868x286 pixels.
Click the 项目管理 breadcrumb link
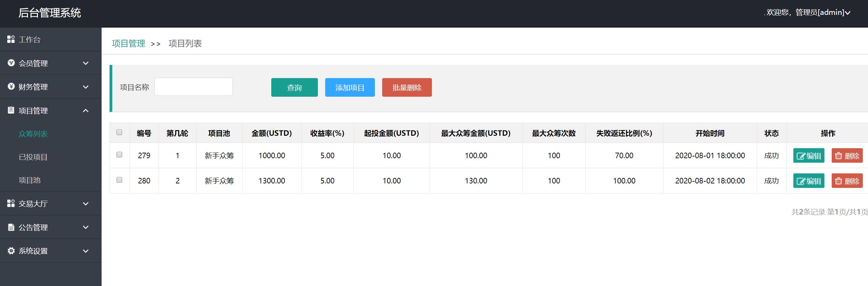click(x=129, y=44)
